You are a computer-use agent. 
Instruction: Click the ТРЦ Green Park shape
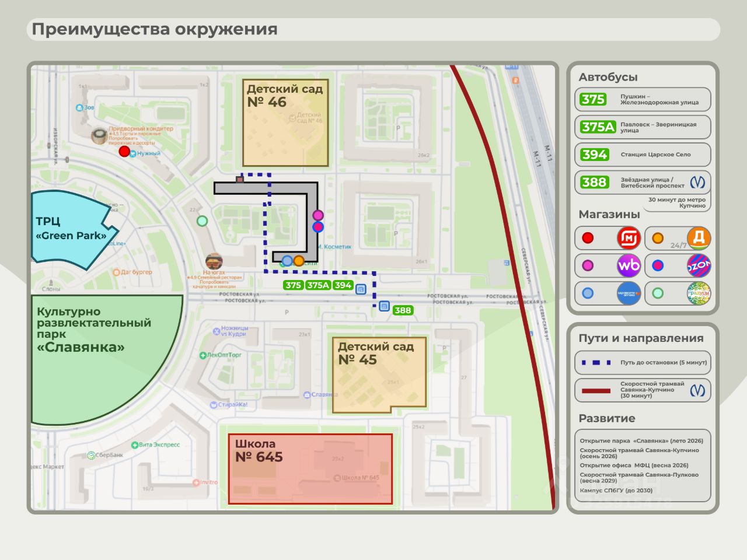[x=70, y=229]
